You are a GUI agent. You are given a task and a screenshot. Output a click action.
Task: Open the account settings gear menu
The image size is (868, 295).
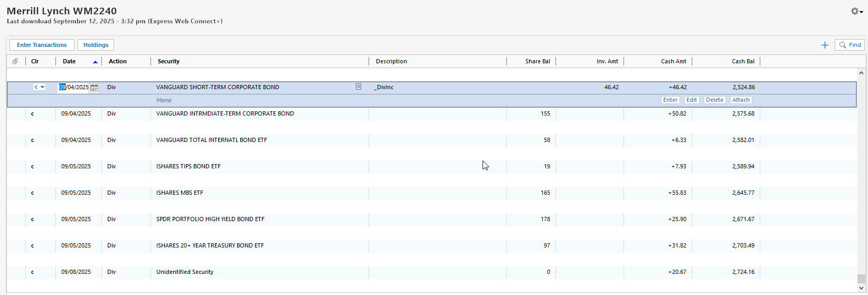pyautogui.click(x=856, y=11)
